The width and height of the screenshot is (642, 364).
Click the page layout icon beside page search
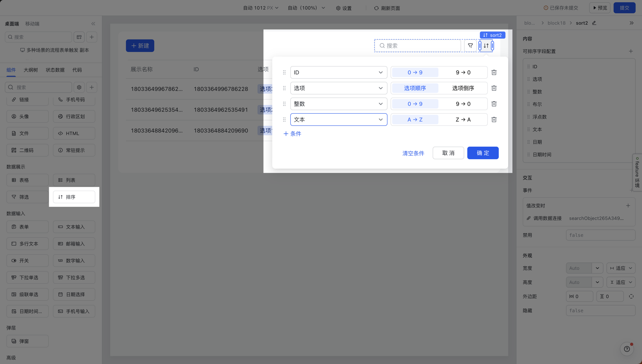(79, 37)
